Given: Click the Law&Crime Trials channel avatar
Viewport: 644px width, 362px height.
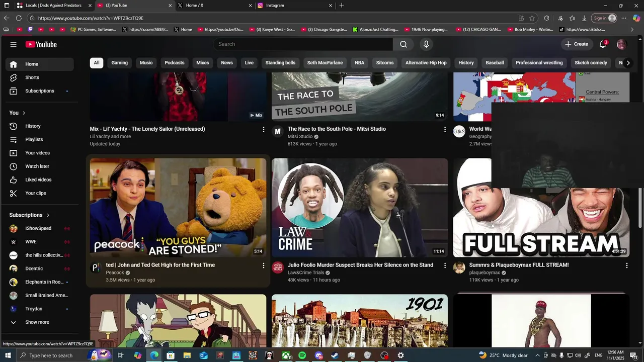Looking at the screenshot, I should click(278, 267).
